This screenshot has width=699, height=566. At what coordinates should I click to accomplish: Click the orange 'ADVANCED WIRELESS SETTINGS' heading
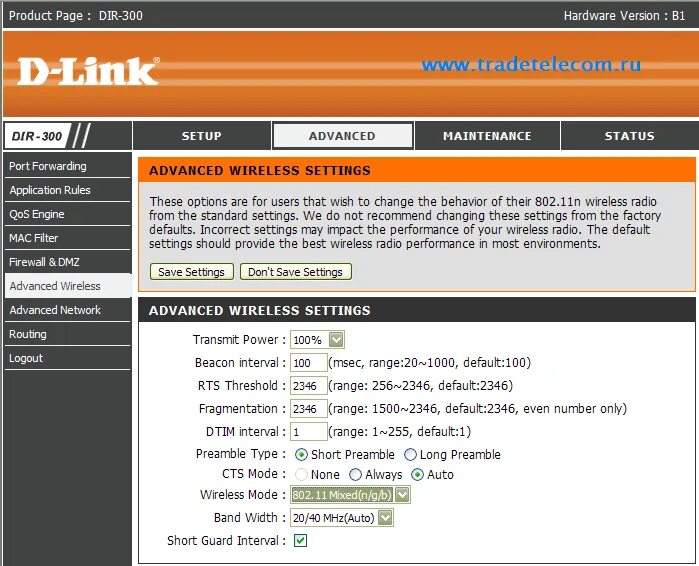click(259, 171)
